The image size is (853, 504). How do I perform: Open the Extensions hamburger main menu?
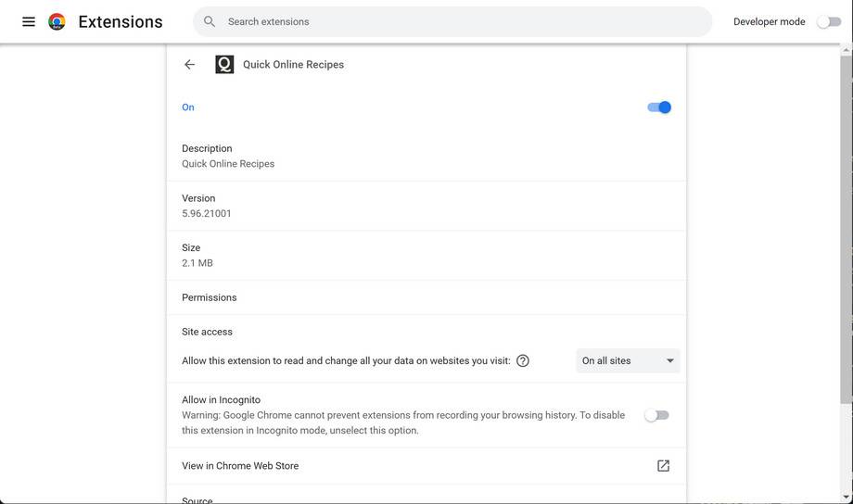29,21
